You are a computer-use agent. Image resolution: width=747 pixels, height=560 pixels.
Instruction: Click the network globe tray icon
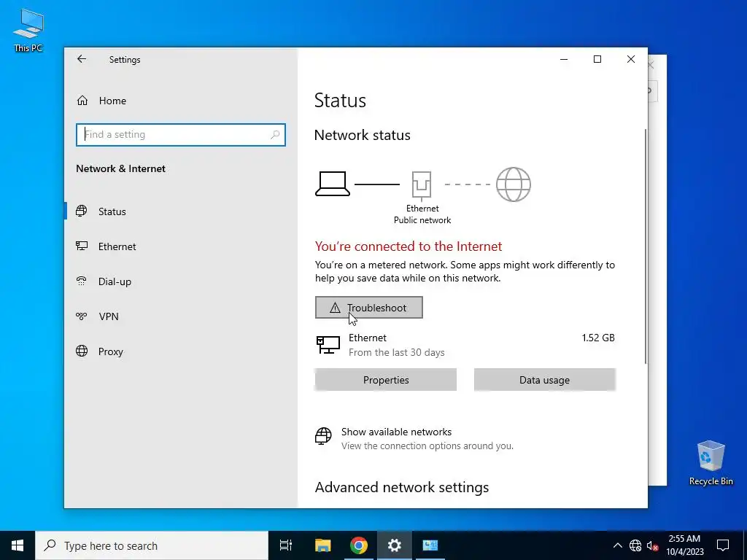pyautogui.click(x=635, y=545)
